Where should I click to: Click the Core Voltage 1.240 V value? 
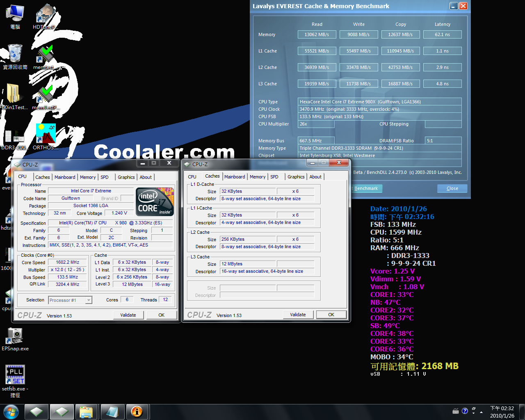(119, 213)
